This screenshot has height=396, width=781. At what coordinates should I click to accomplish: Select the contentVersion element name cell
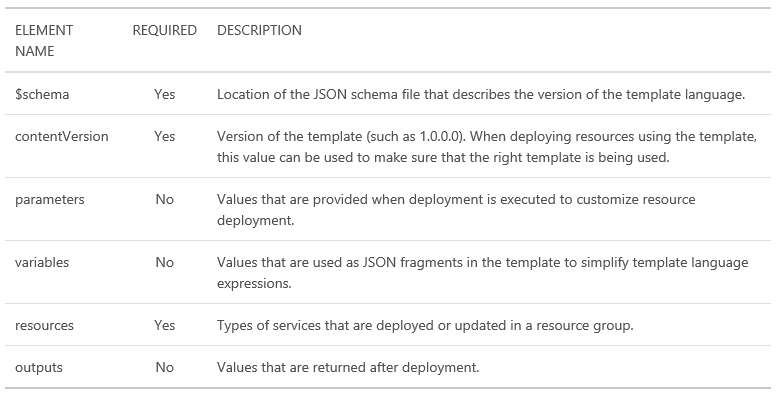pyautogui.click(x=61, y=136)
